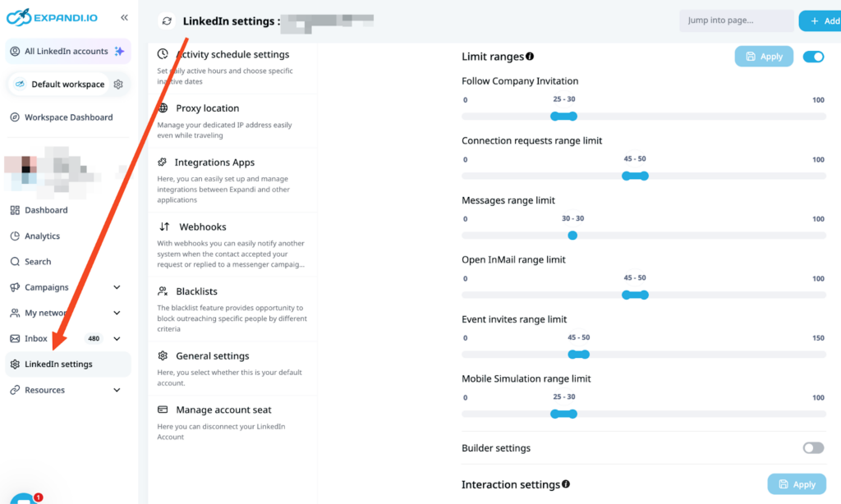Open Default workspace gear settings icon
Image resolution: width=841 pixels, height=504 pixels.
click(x=118, y=84)
